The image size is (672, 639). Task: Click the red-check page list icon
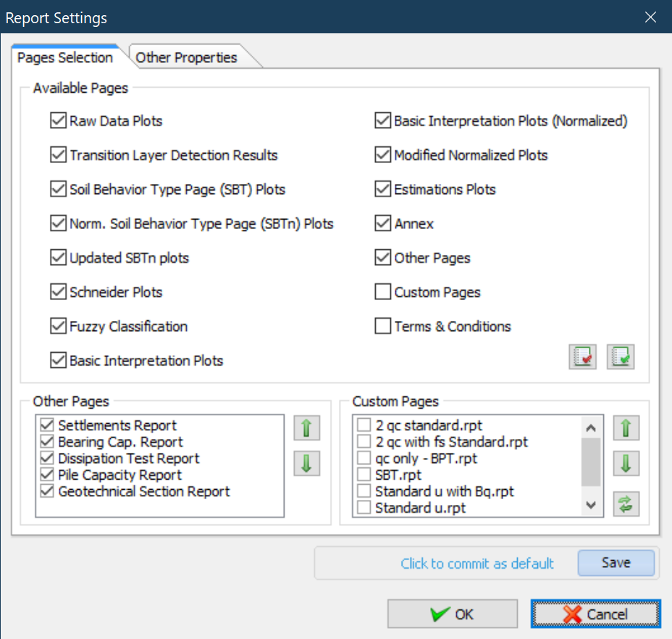click(x=582, y=357)
